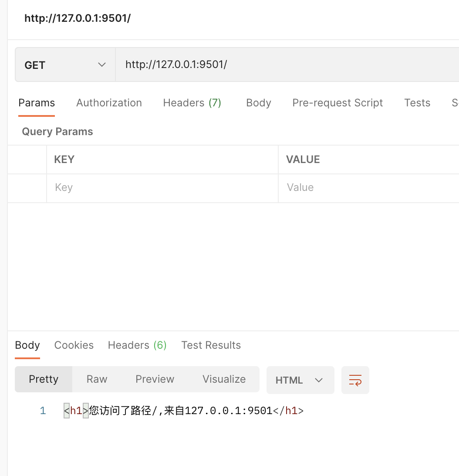Click the opening h1 tag in response
Image resolution: width=459 pixels, height=476 pixels.
[x=76, y=411]
